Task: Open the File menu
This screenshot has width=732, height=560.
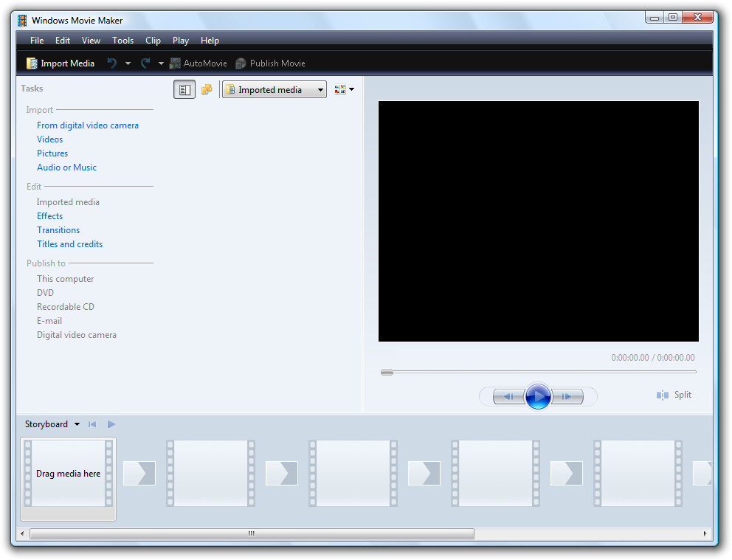Action: [37, 41]
